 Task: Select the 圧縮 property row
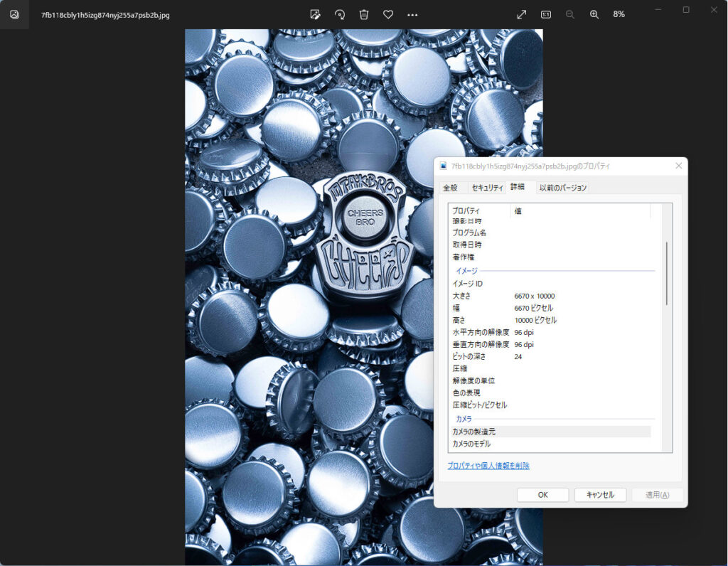pos(551,368)
